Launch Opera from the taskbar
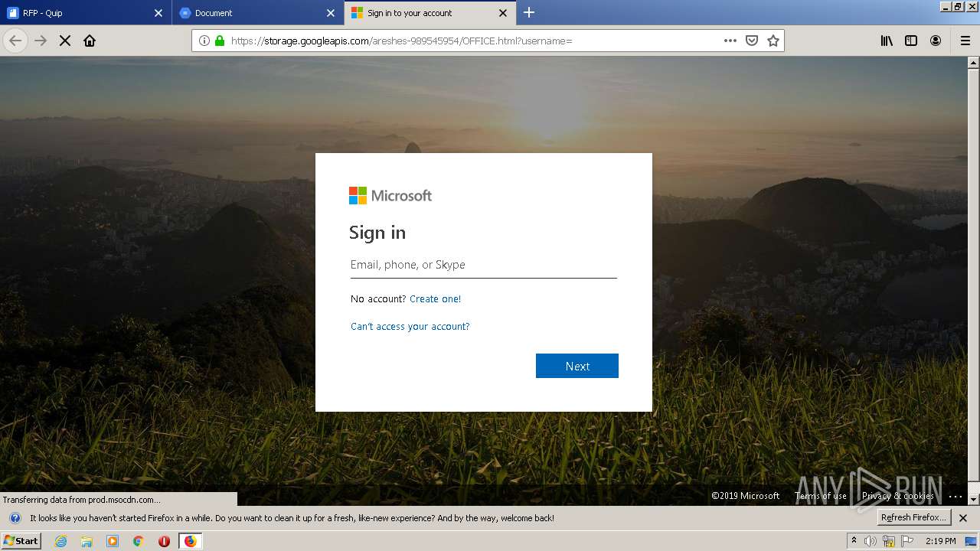Image resolution: width=980 pixels, height=551 pixels. pyautogui.click(x=164, y=541)
